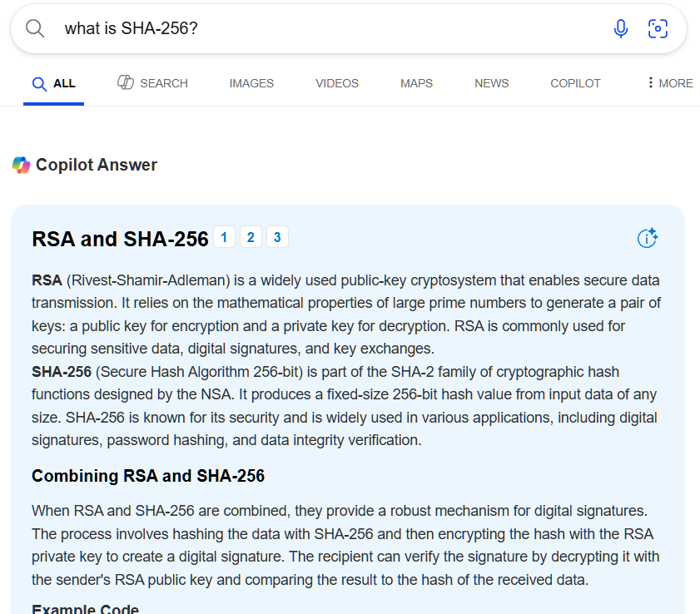The image size is (700, 614).
Task: Open the VIDEOS tab
Action: tap(337, 83)
